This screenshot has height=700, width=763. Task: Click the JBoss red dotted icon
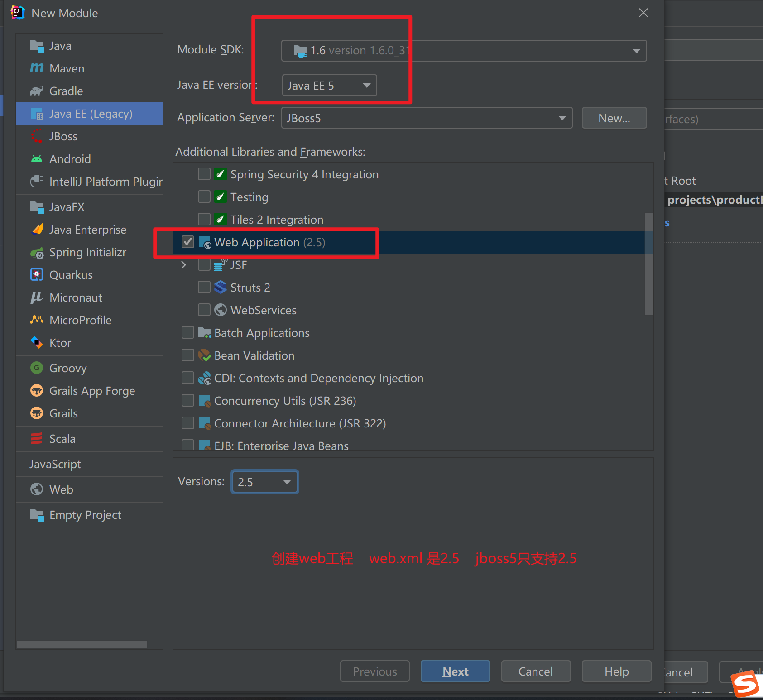37,136
